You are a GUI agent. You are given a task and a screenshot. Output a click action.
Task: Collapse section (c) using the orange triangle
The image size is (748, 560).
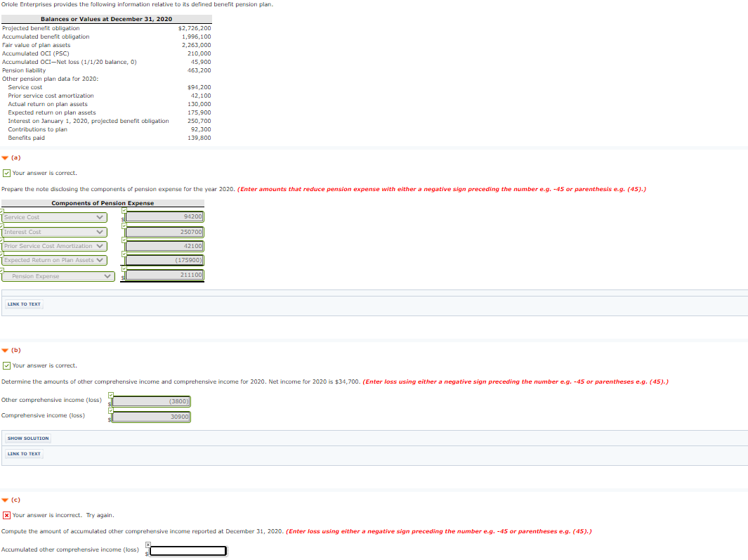pyautogui.click(x=5, y=500)
